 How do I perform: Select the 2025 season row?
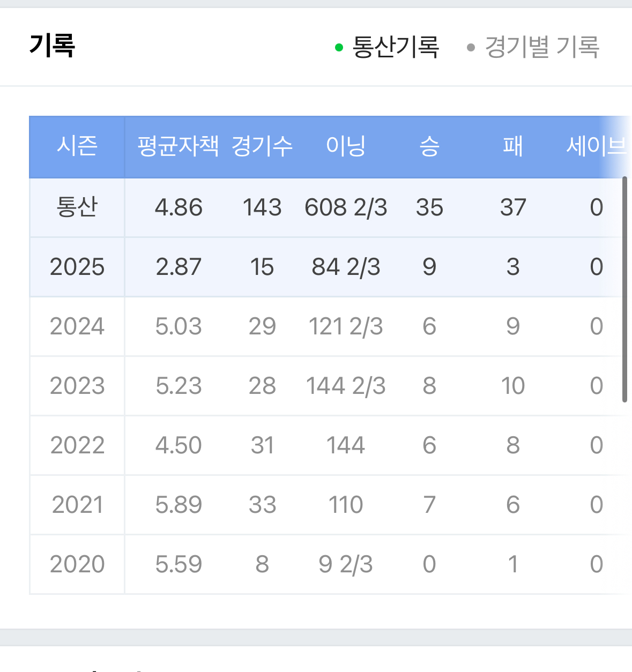click(77, 267)
